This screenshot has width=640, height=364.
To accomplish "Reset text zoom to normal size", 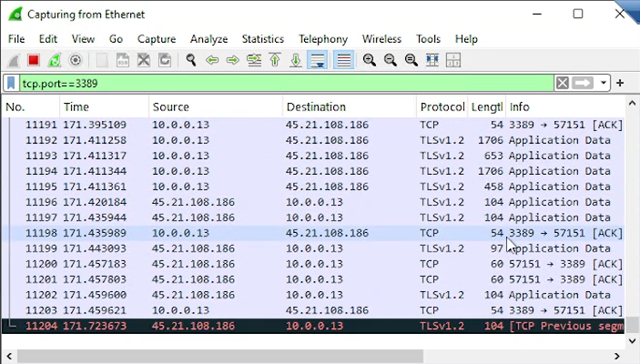I will click(x=411, y=60).
